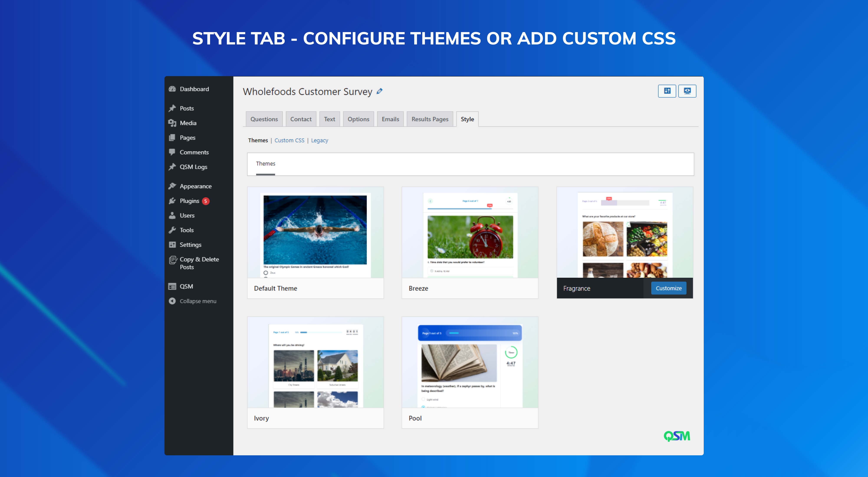Click the Collapse menu arrow icon

[172, 301]
